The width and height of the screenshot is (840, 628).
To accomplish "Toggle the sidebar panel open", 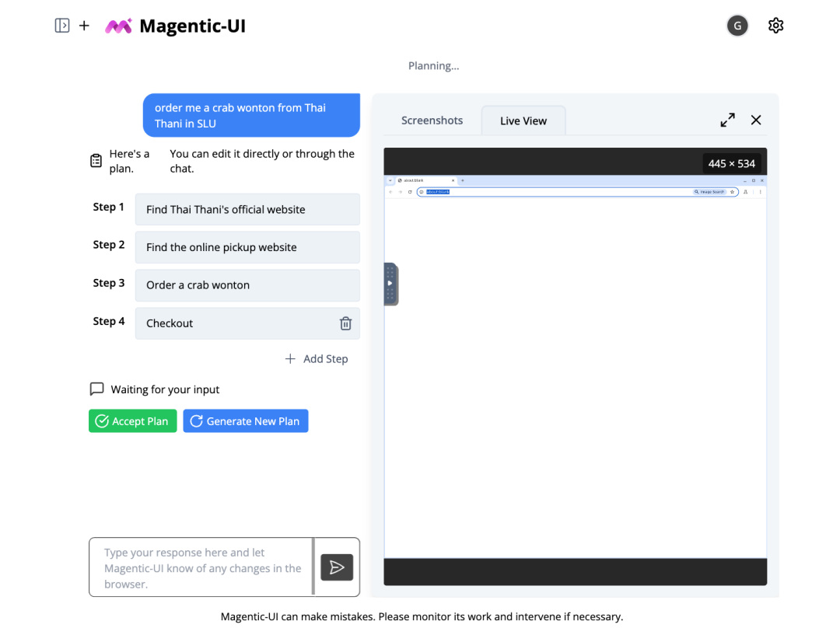I will pos(61,25).
